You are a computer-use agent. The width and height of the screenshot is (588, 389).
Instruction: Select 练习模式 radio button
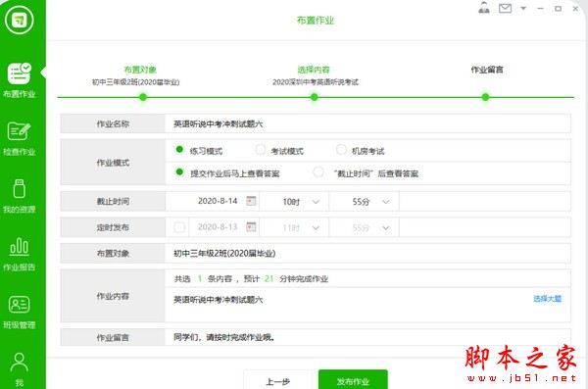coord(179,149)
